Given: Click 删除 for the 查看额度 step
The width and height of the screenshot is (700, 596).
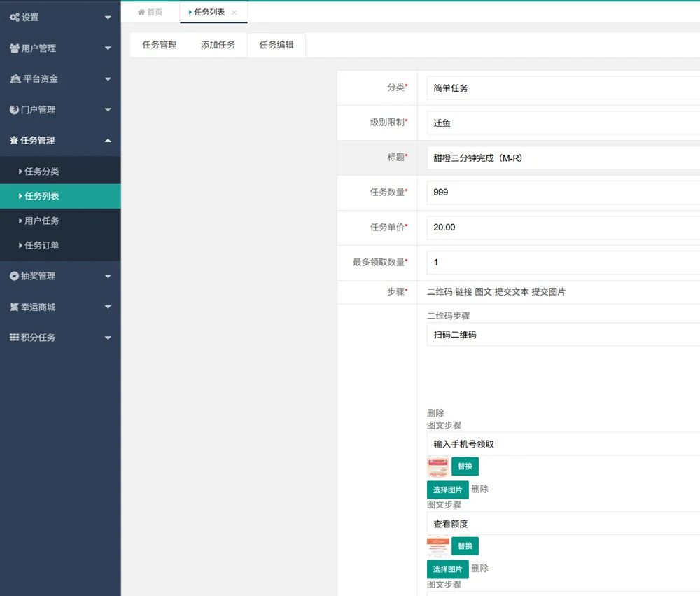Looking at the screenshot, I should (x=480, y=568).
